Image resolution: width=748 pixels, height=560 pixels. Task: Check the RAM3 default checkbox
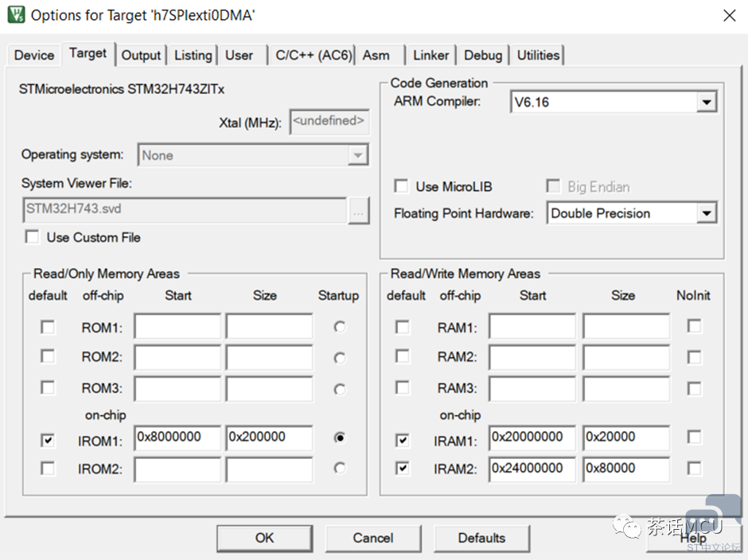(x=403, y=387)
